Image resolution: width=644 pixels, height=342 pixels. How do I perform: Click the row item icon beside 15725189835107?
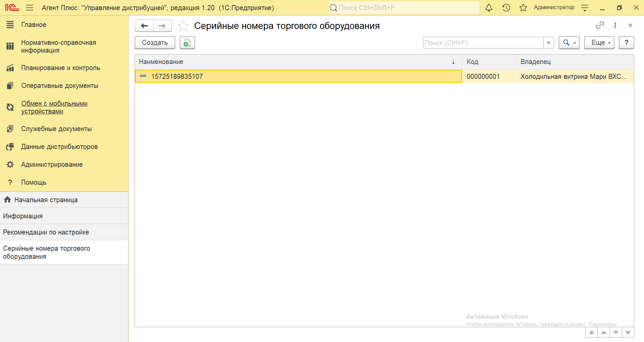pyautogui.click(x=143, y=76)
